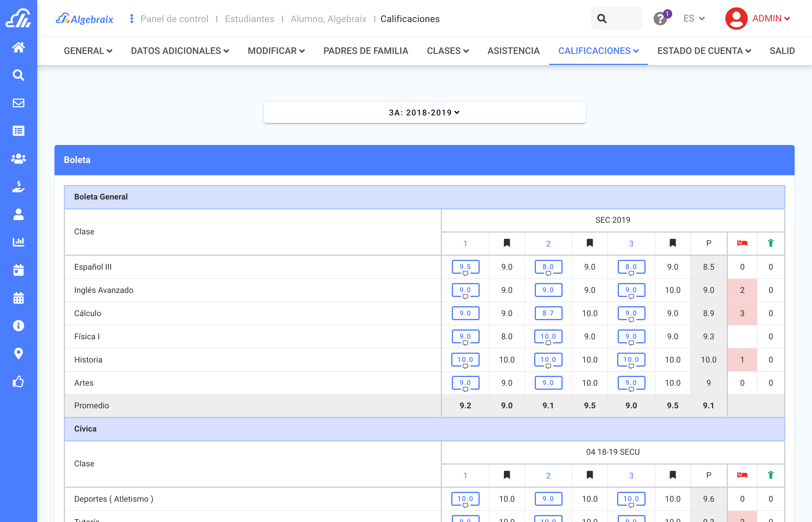Click the home icon in sidebar
812x522 pixels.
18,47
